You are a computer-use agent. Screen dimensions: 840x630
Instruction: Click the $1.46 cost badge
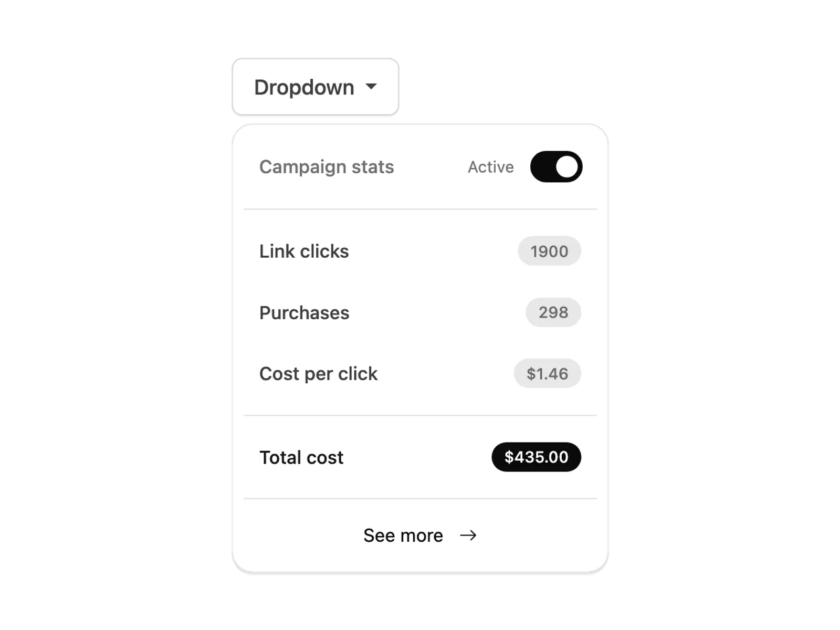[547, 373]
